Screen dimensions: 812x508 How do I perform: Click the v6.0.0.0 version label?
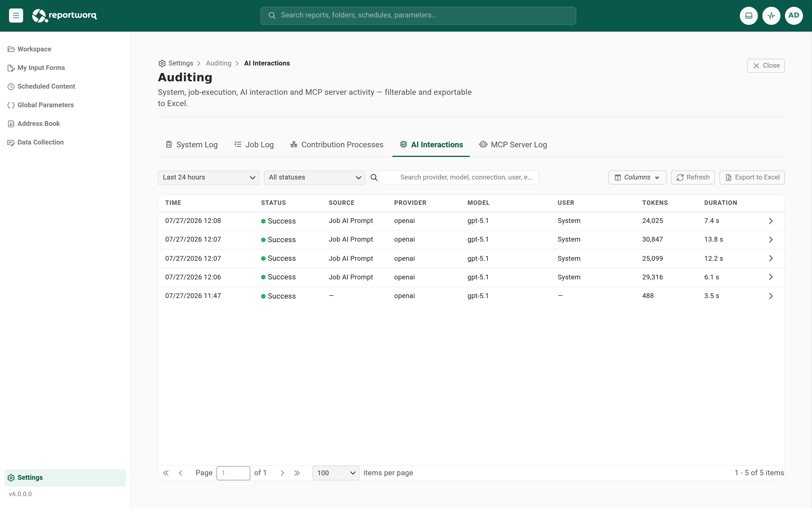[x=20, y=494]
